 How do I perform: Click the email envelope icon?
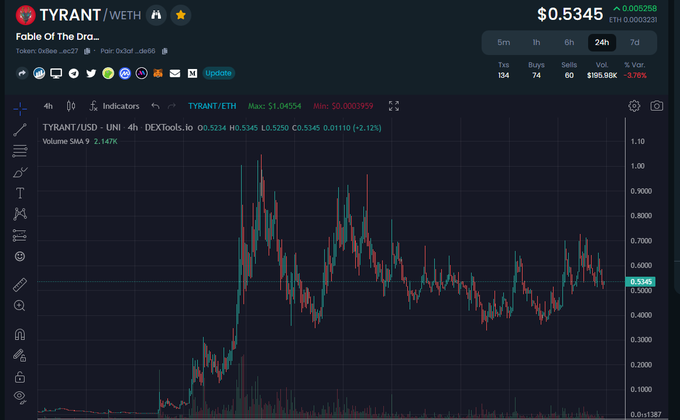[x=175, y=73]
